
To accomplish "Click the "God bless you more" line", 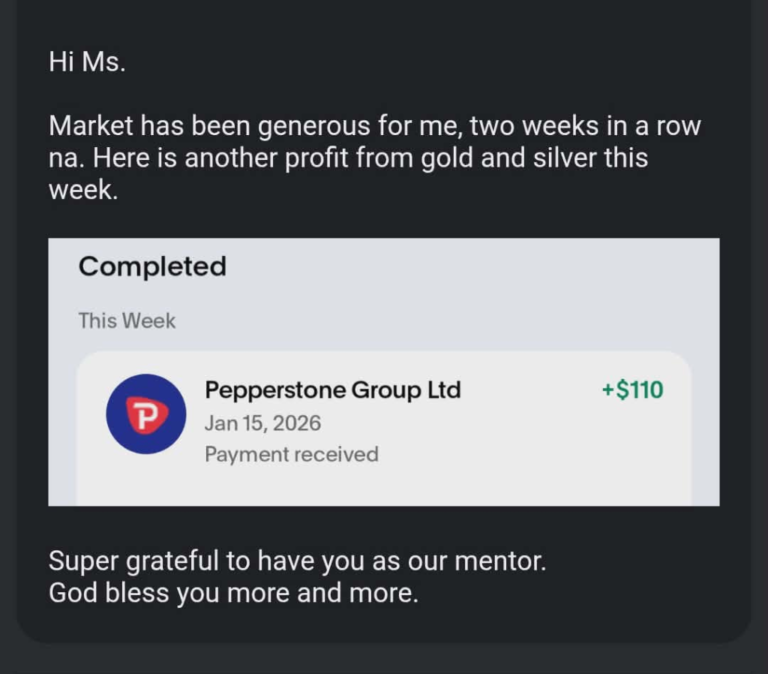I will pyautogui.click(x=233, y=593).
